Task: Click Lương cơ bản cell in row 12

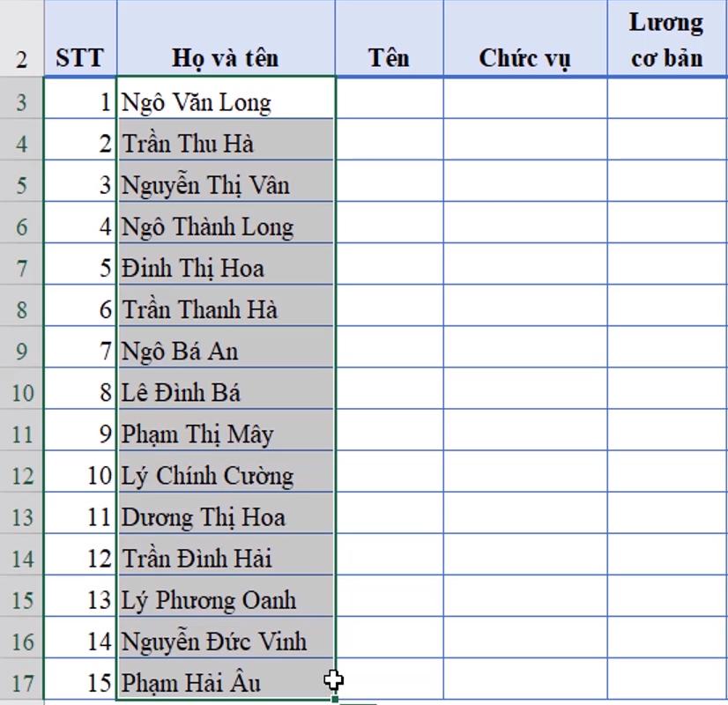Action: point(666,476)
